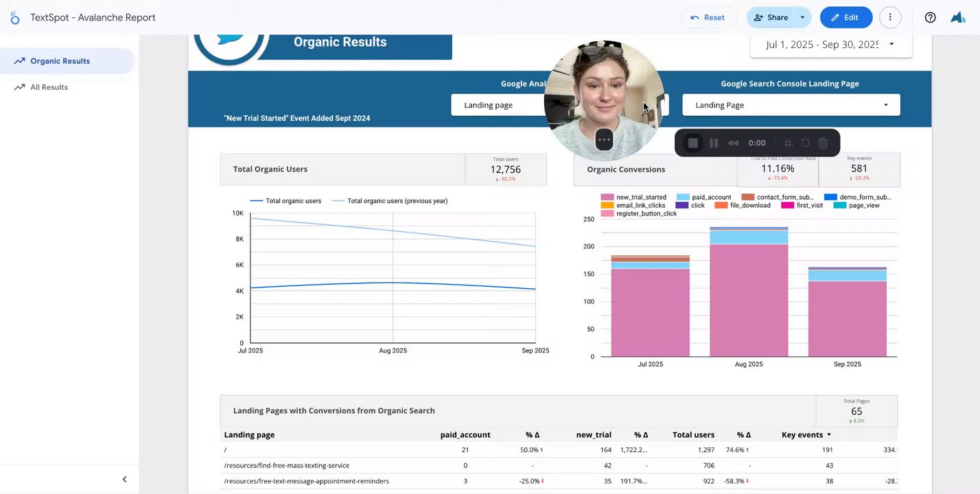Viewport: 980px width, 494px height.
Task: Open the Search Console Landing Page filter
Action: [791, 105]
